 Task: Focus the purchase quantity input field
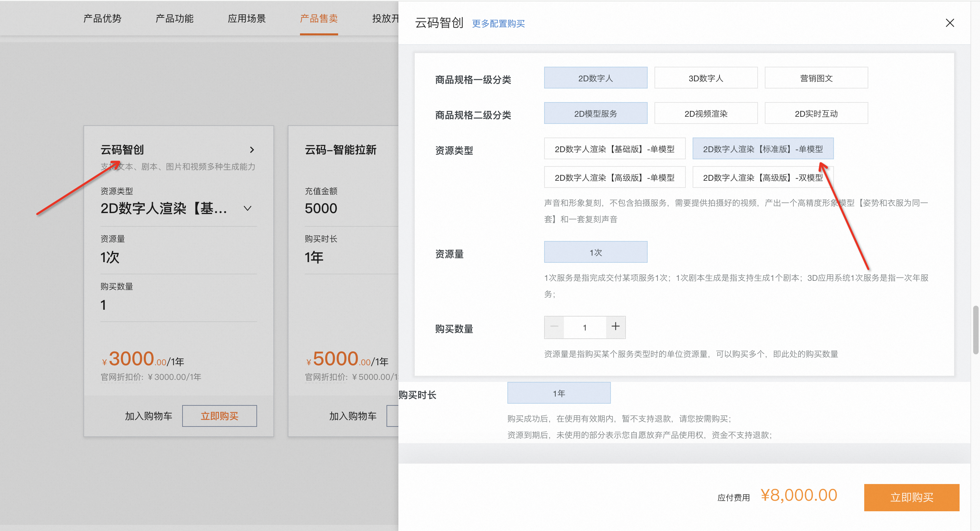click(x=585, y=327)
